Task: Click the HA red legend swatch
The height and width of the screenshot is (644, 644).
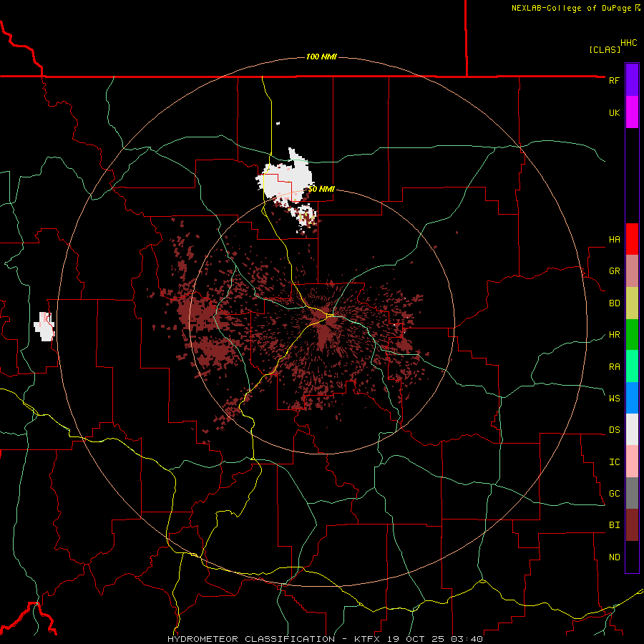Action: point(632,239)
